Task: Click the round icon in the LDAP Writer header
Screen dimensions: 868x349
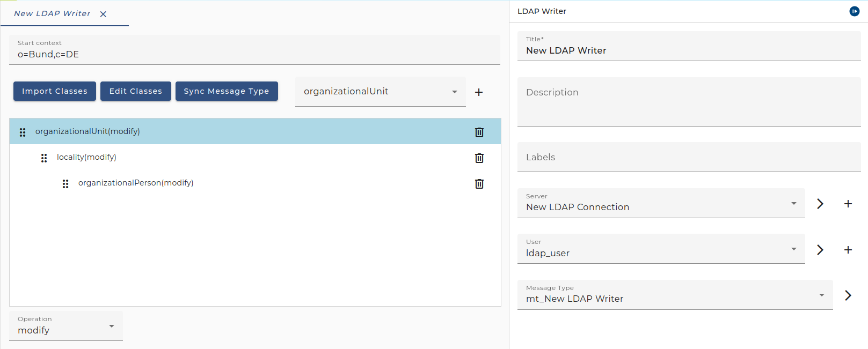Action: (x=854, y=11)
